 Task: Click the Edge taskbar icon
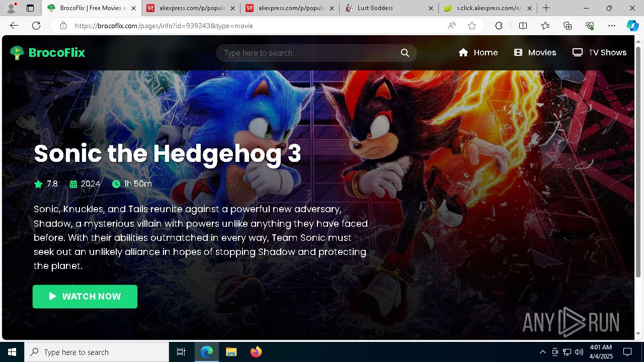[207, 352]
